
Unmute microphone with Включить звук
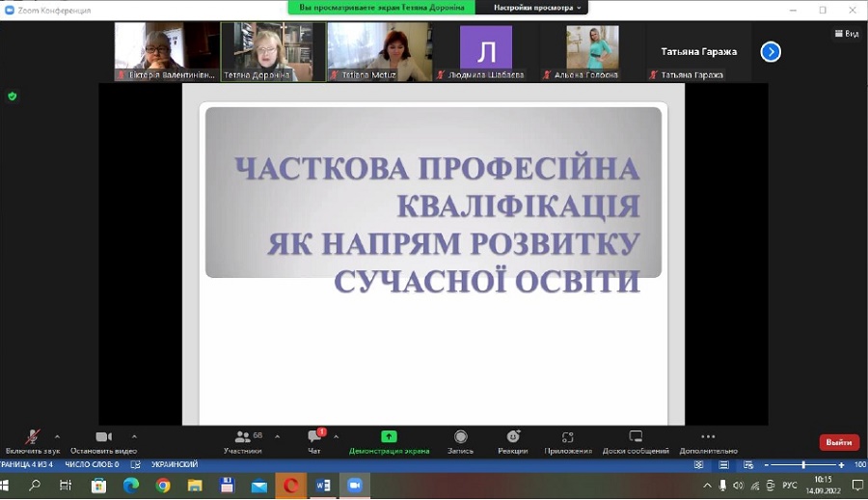point(32,437)
